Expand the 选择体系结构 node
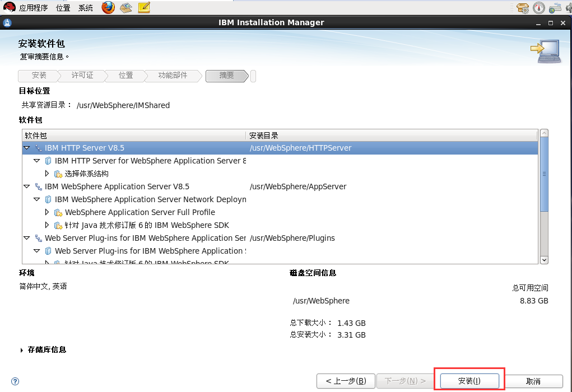 (x=46, y=174)
